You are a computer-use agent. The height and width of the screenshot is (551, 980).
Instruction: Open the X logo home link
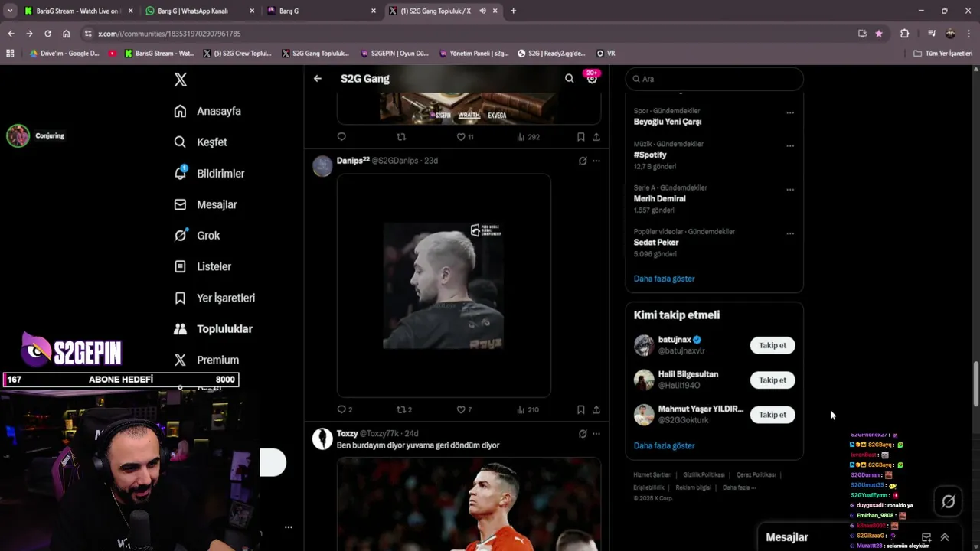[181, 80]
